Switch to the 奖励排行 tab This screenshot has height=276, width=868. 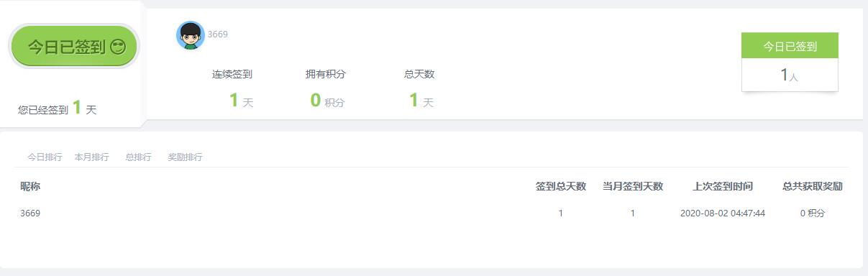[185, 157]
